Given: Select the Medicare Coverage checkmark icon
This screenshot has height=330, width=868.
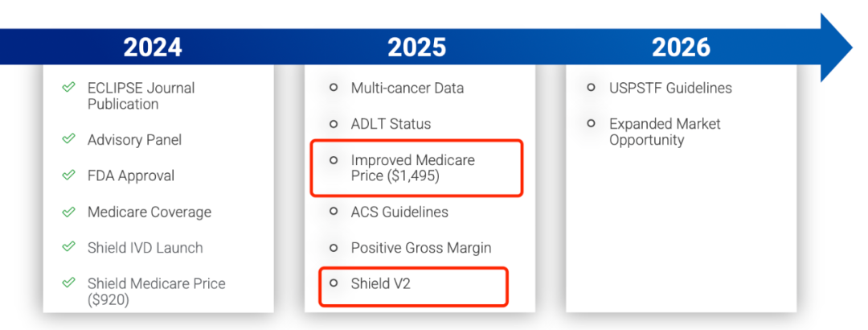Looking at the screenshot, I should point(68,212).
